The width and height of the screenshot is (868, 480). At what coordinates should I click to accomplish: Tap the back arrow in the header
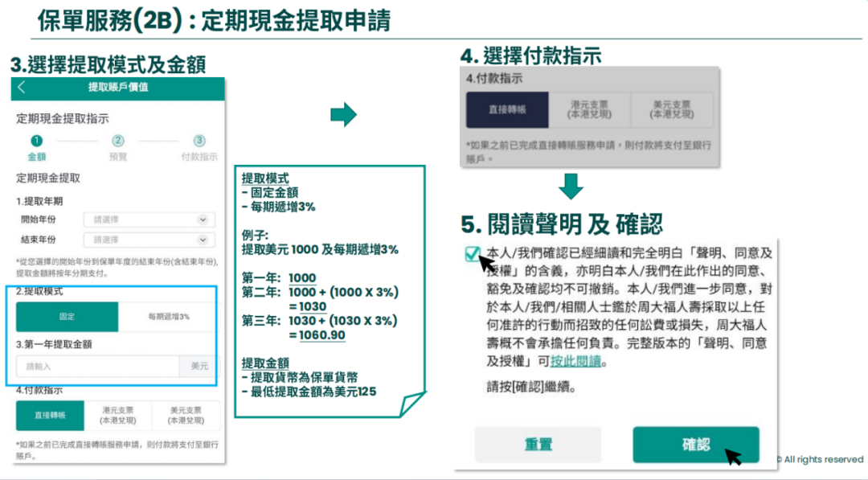22,88
